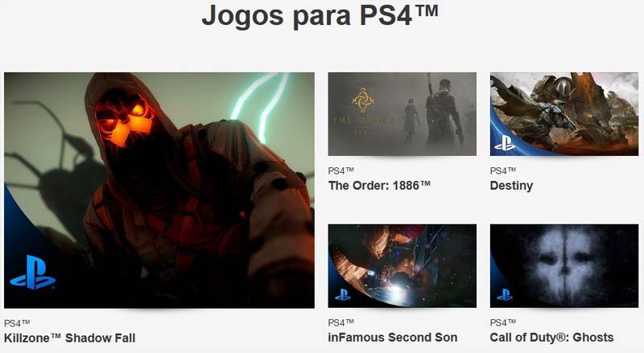Click PlayStation logo on Killzone Shadow Fall image
The width and height of the screenshot is (644, 353).
(32, 273)
